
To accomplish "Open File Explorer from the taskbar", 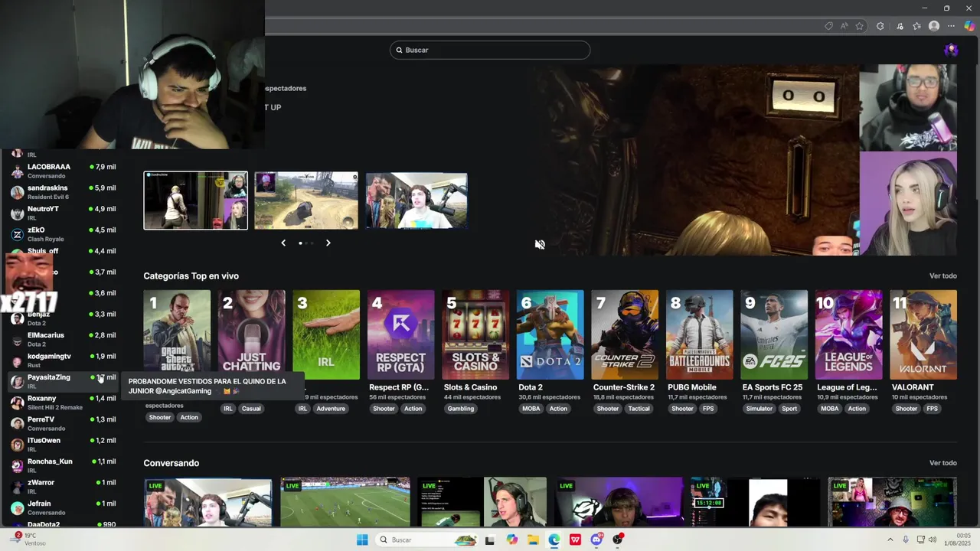I will (533, 540).
